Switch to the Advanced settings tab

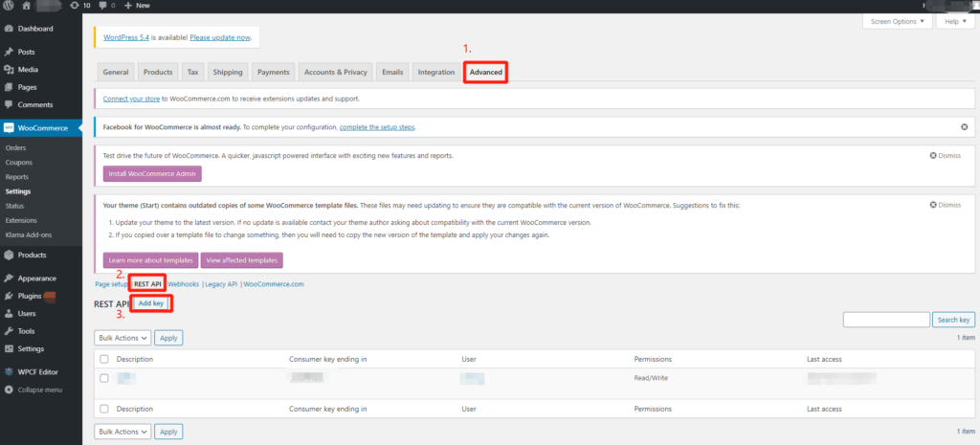(x=485, y=72)
